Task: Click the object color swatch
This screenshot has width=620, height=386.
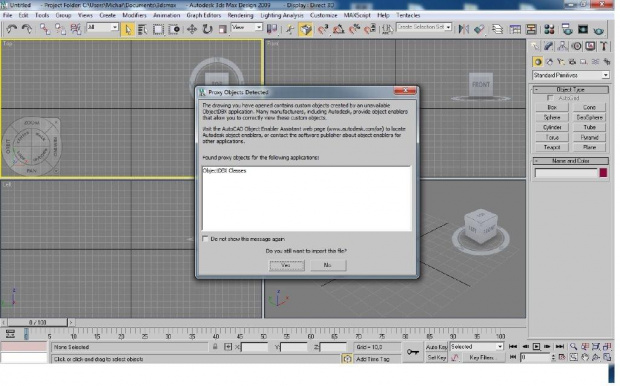Action: pos(603,173)
